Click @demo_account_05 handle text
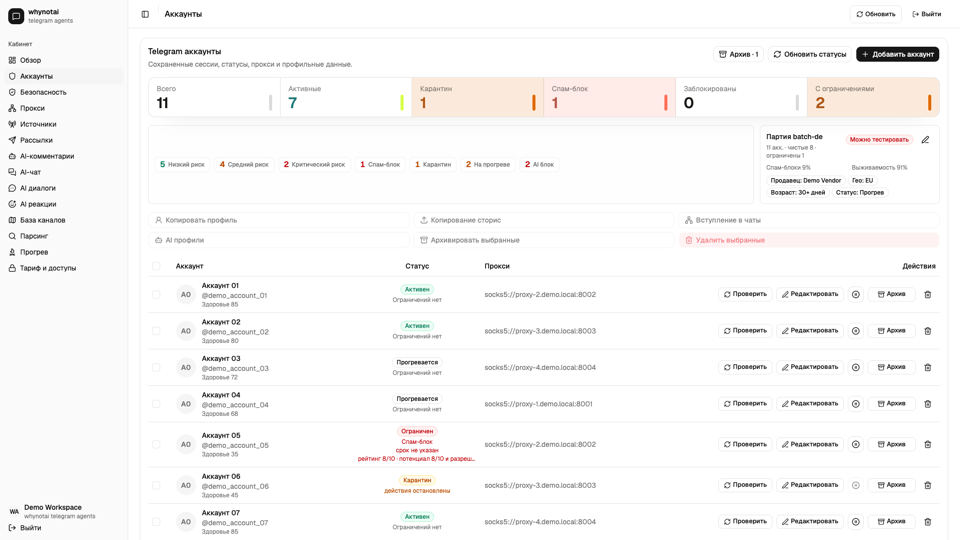The height and width of the screenshot is (540, 960). [235, 445]
